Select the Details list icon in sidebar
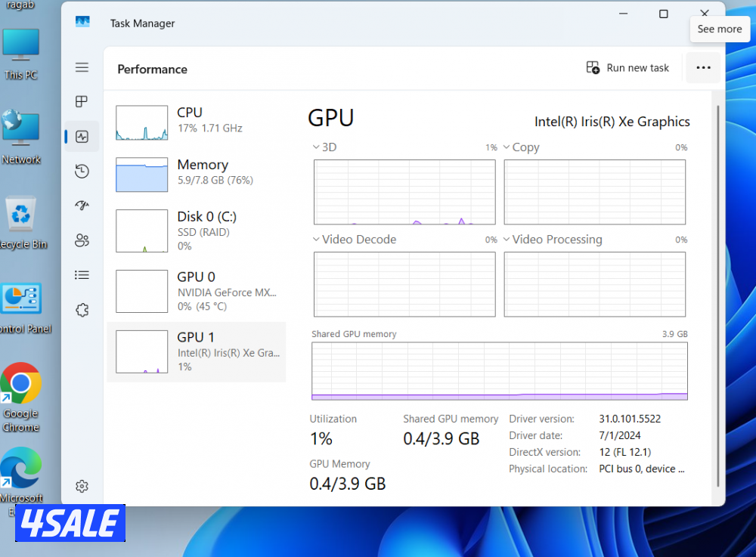Image resolution: width=756 pixels, height=557 pixels. click(x=82, y=274)
